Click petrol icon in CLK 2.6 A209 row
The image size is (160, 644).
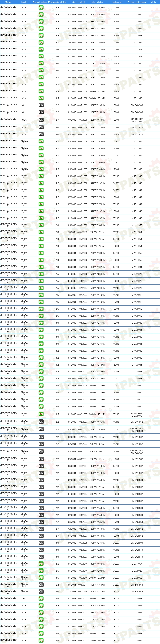41,56
